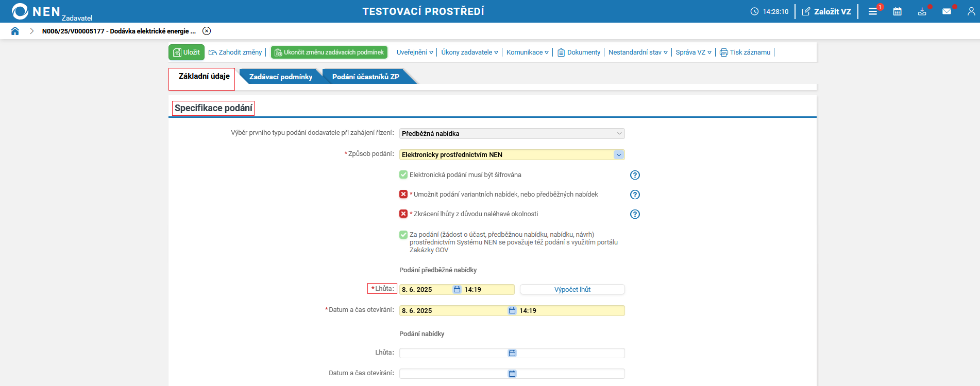The height and width of the screenshot is (386, 980).
Task: Click opening time field 14:19
Action: pos(571,310)
